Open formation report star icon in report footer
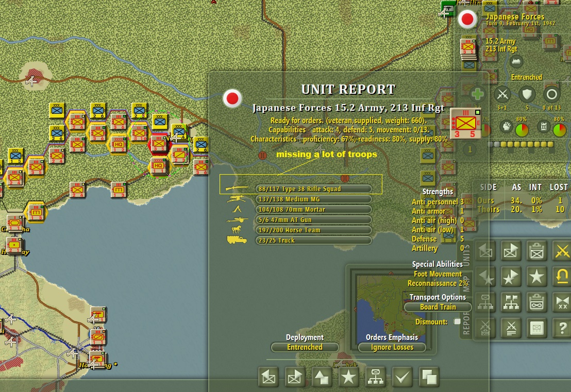571x392 pixels. point(348,378)
